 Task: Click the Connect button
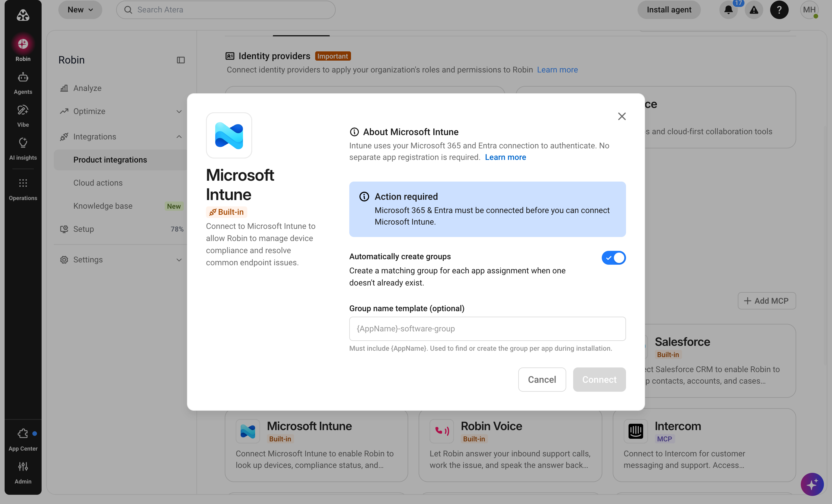pos(599,380)
